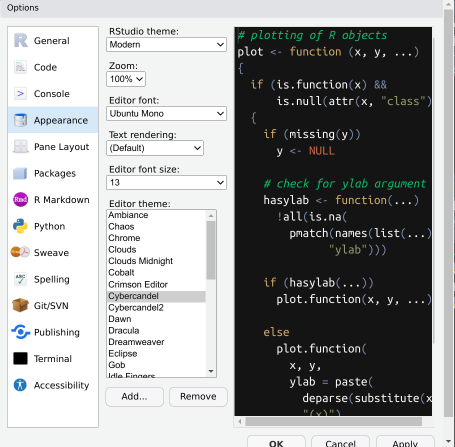Select the Crimson Editor theme
Screen dimensions: 455x447
click(x=156, y=285)
